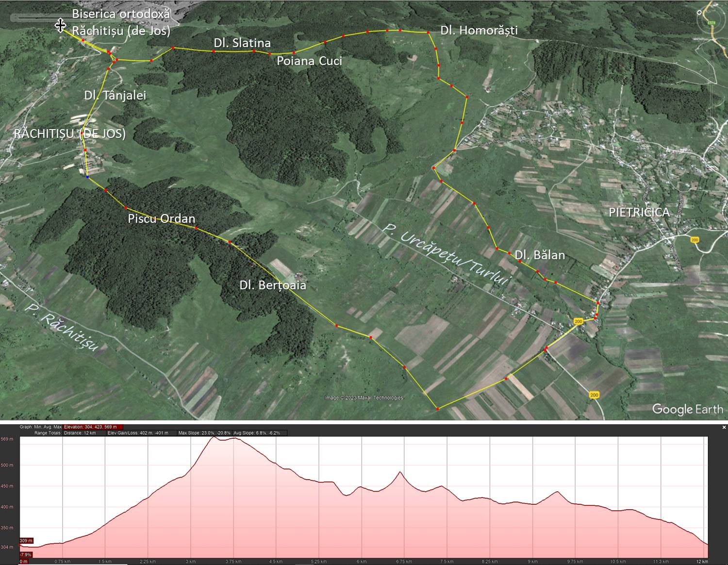Click the 309 m elevation marker on graph
This screenshot has width=728, height=565.
pos(26,540)
